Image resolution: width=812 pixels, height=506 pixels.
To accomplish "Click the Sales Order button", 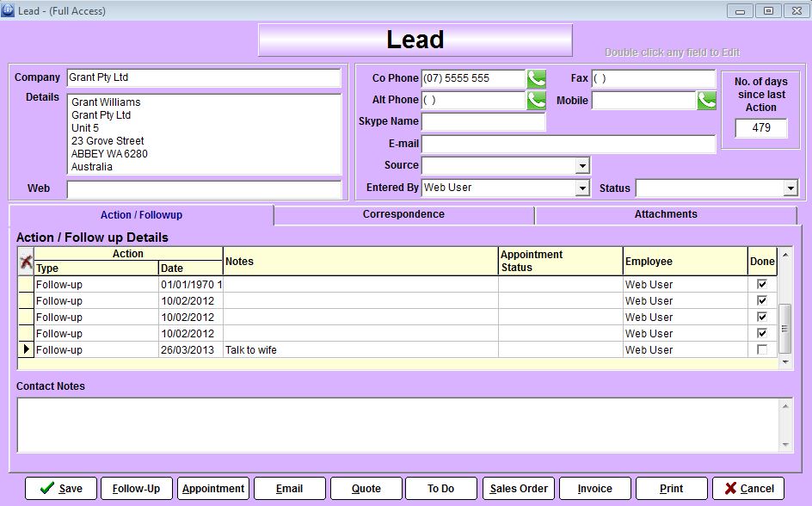I will point(518,488).
